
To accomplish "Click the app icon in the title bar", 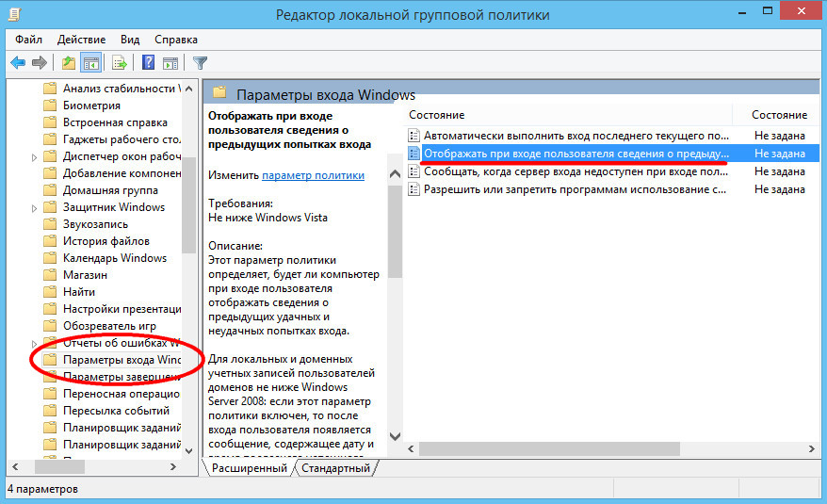I will [15, 14].
